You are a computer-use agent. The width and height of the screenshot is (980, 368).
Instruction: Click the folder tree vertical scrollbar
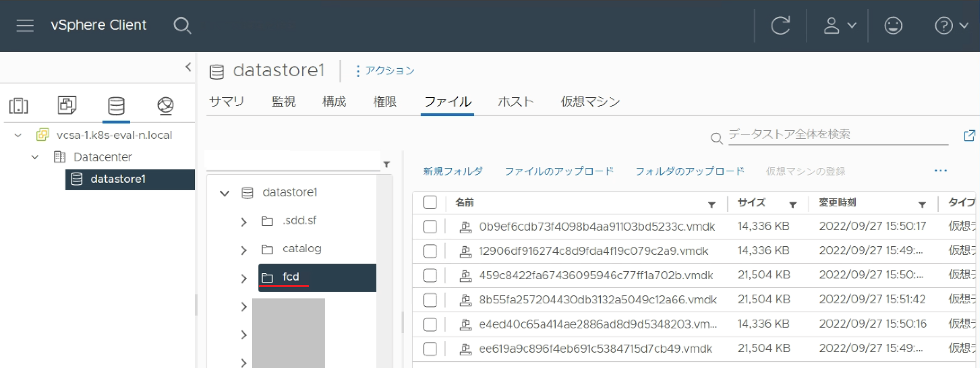pos(384,272)
